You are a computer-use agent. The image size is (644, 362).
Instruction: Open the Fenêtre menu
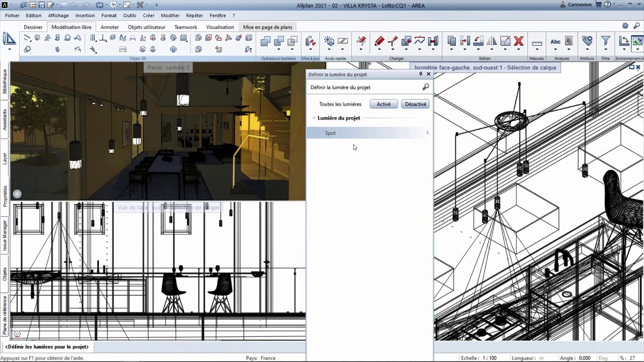pyautogui.click(x=218, y=16)
